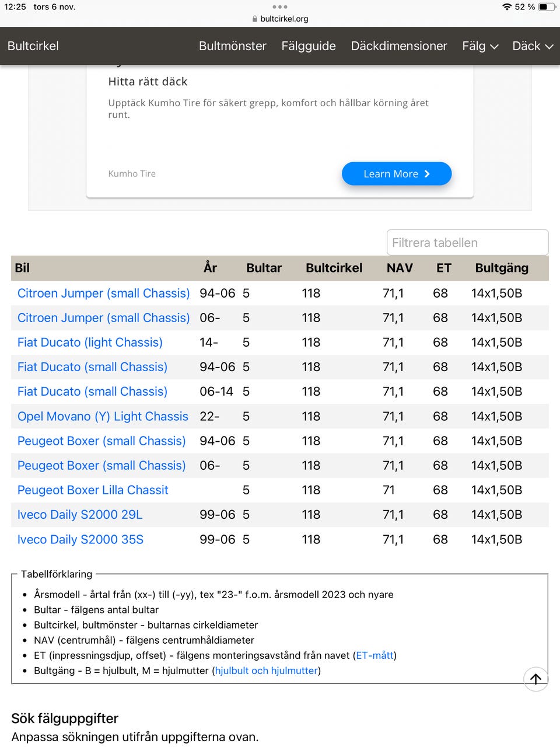This screenshot has height=747, width=560.
Task: Click the Bultcirkel site logo
Action: click(x=33, y=46)
